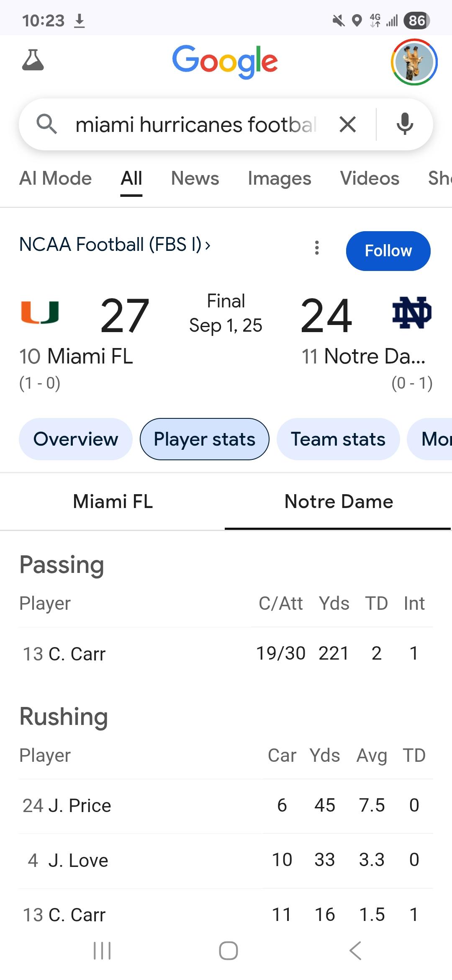Switch to the News tab
Screen dimensions: 452x980
[x=195, y=178]
